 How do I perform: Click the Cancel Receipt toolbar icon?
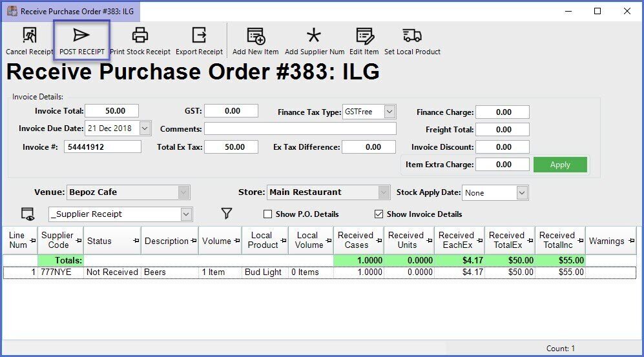coord(29,36)
